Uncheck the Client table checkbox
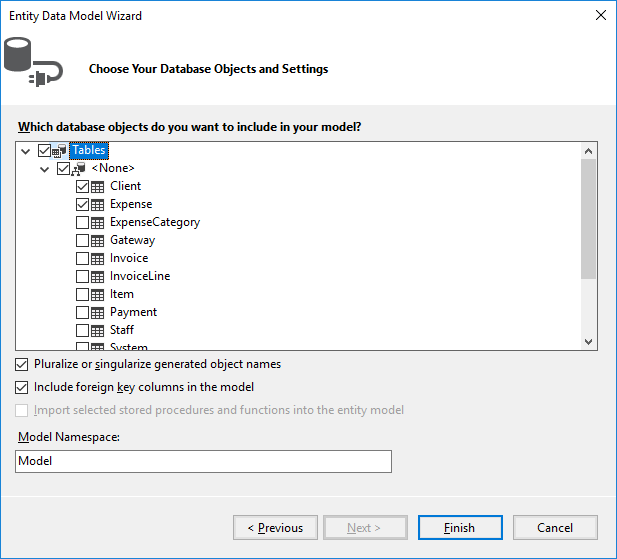The width and height of the screenshot is (617, 559). [x=83, y=186]
